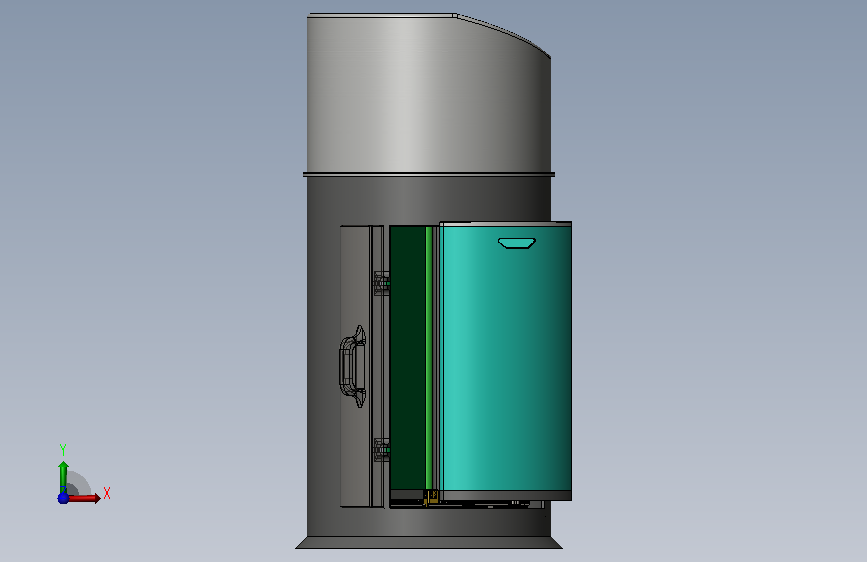Click the green Y axis arrow of the triad

(x=63, y=477)
